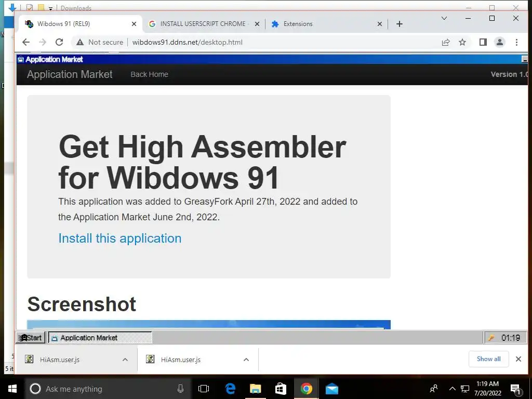Reload the Wibdows 91 page
Screen dimensions: 532x399
[x=59, y=42]
